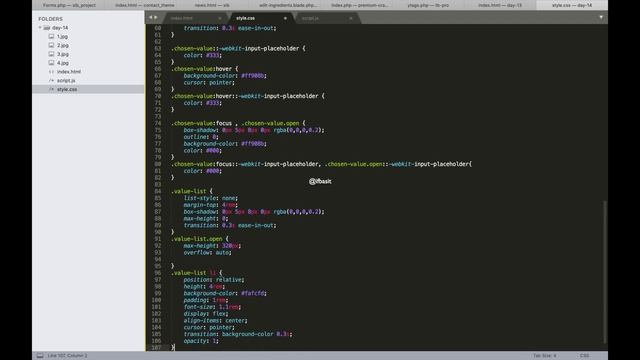The width and height of the screenshot is (640, 360).
Task: Close the style.css editor tab
Action: click(x=285, y=18)
